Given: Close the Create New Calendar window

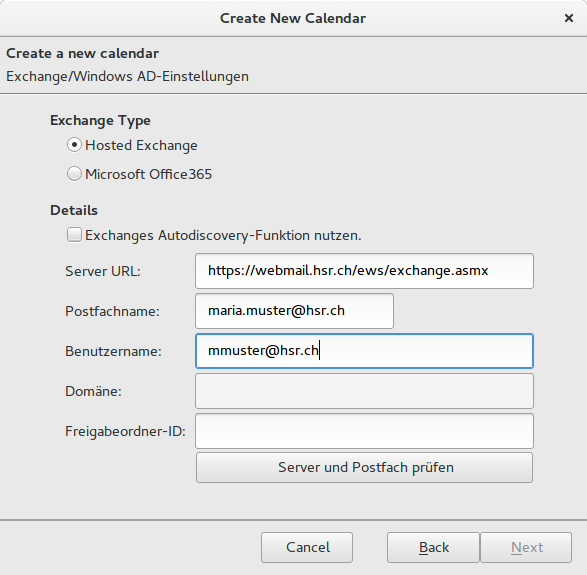Looking at the screenshot, I should 569,18.
